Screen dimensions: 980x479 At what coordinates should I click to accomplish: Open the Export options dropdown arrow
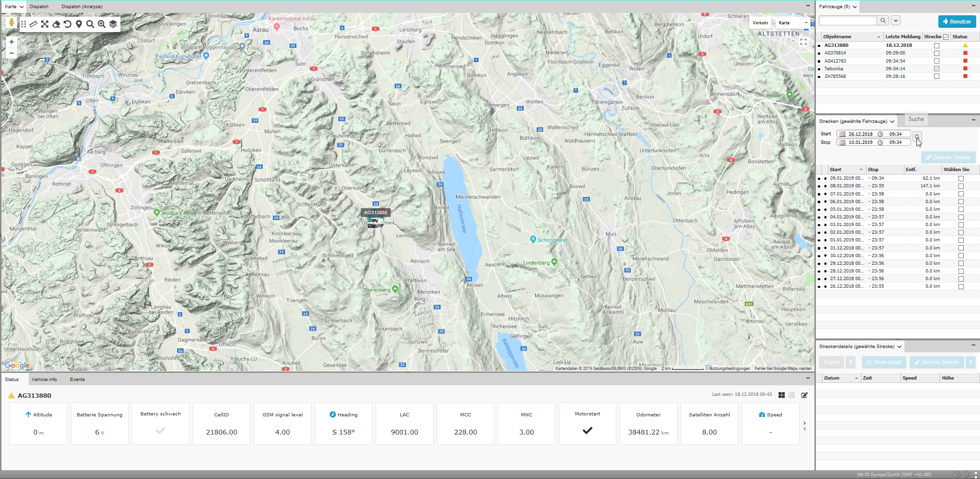[x=850, y=362]
